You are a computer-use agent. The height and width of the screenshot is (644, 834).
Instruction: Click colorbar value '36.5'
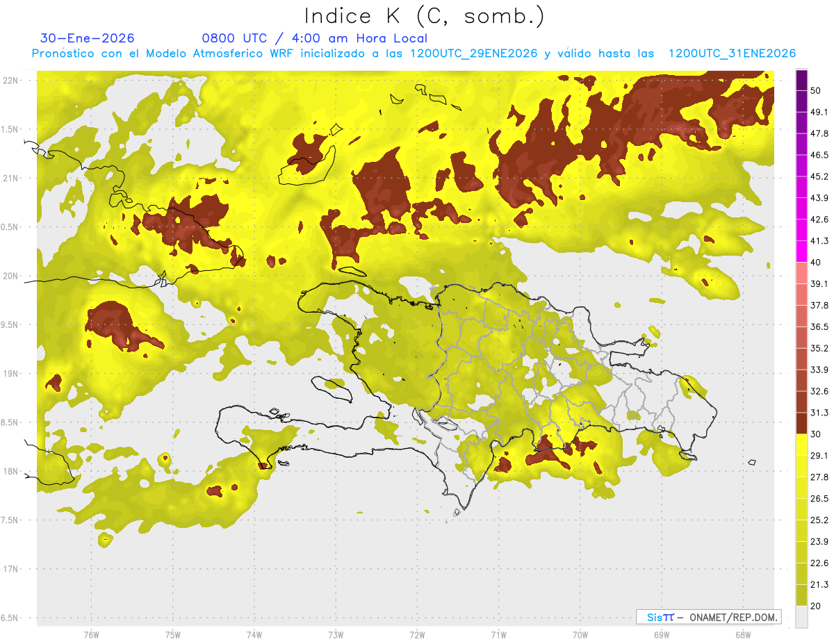click(x=819, y=327)
